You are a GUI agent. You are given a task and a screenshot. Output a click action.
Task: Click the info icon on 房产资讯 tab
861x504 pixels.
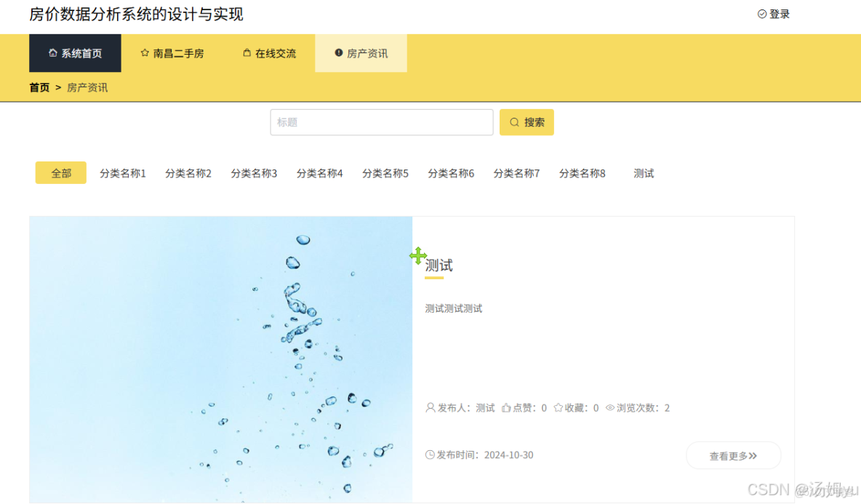click(x=337, y=52)
